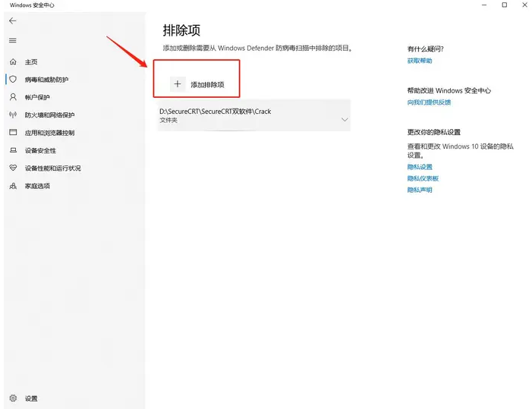Open the hamburger navigation menu

click(x=13, y=40)
